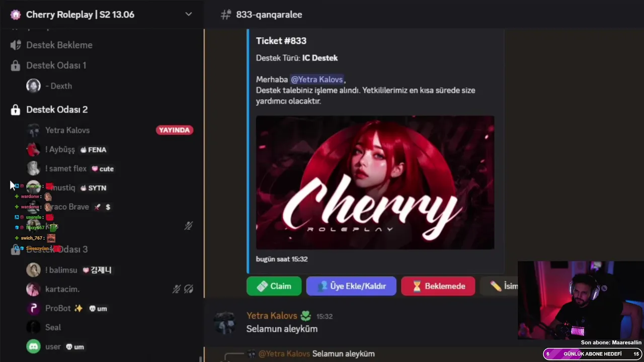This screenshot has width=644, height=362.
Task: Click the Üye Ekle/Kaldır button
Action: (351, 286)
